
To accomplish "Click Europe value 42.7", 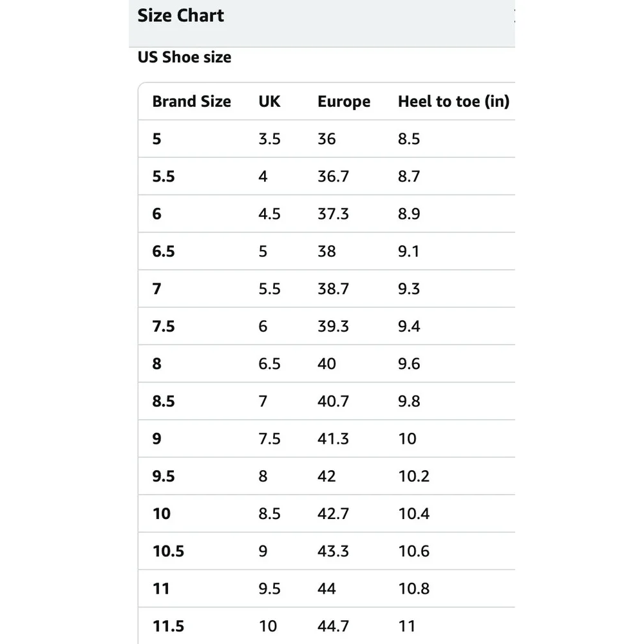I will pos(333,513).
